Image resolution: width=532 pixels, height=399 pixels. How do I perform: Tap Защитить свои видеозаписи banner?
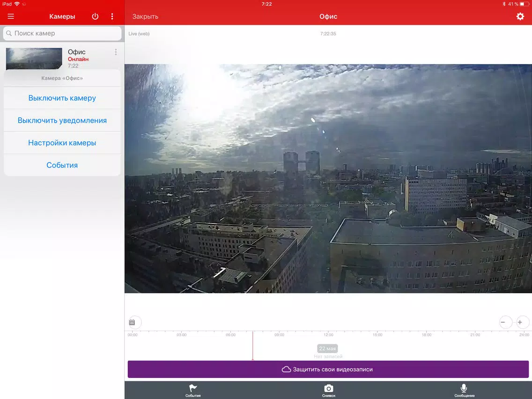click(x=328, y=369)
